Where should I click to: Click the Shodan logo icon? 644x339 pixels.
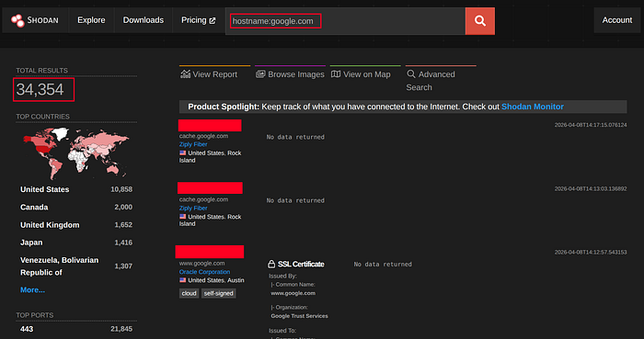point(17,20)
